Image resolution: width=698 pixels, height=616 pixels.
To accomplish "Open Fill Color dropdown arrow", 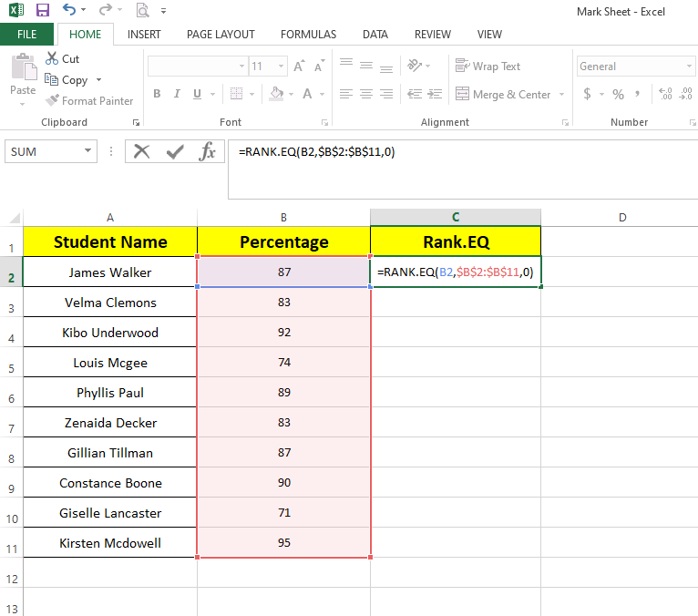I will [291, 95].
